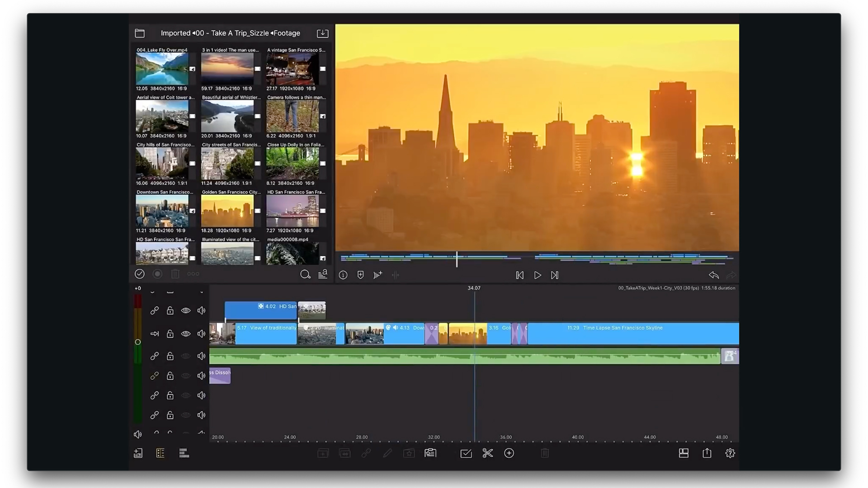Viewport: 868px width, 488px height.
Task: Lock the green audio waveform track
Action: pyautogui.click(x=170, y=356)
